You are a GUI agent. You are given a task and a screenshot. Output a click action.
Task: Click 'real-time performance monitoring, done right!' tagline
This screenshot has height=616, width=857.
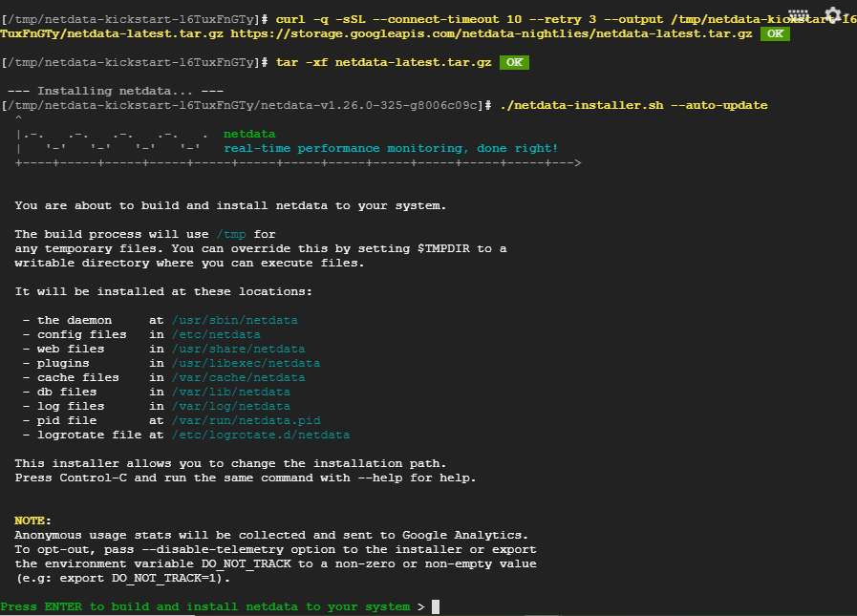[391, 148]
